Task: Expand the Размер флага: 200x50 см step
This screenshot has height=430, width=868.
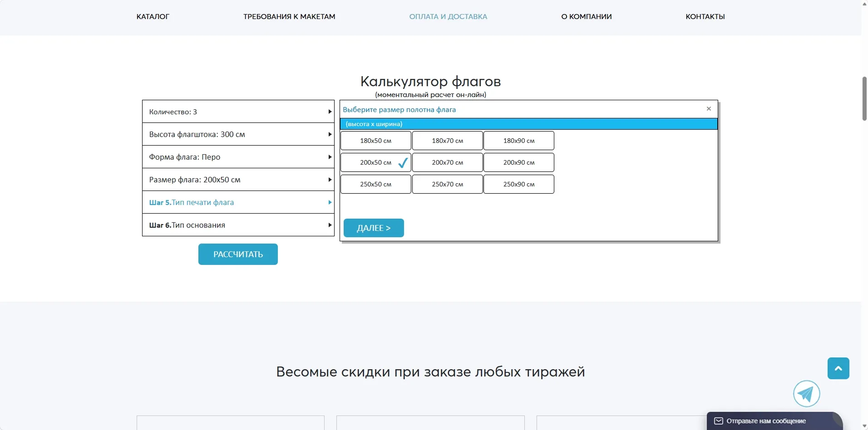Action: [x=238, y=180]
